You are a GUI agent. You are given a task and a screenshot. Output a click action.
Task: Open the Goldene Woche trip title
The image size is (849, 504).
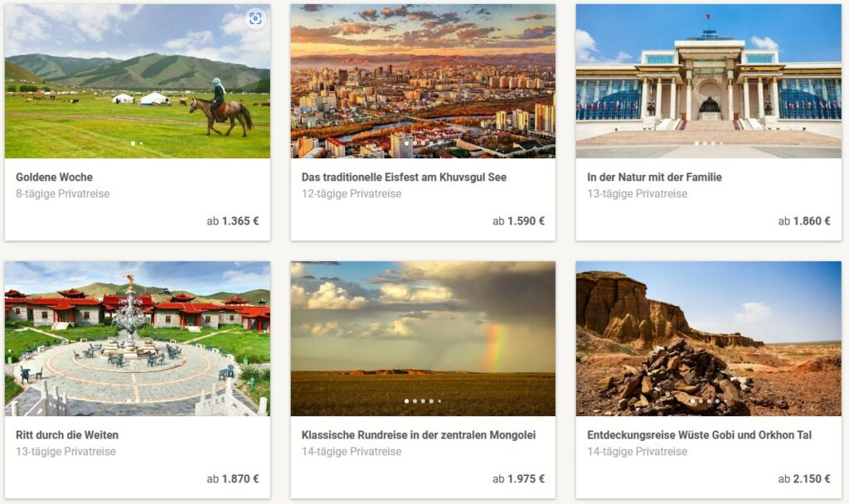(x=54, y=177)
